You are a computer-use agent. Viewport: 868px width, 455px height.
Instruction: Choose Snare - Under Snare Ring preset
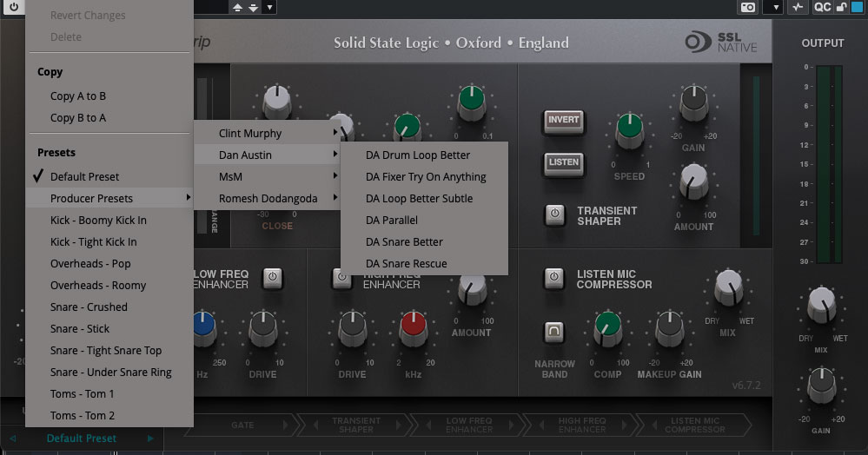point(109,372)
